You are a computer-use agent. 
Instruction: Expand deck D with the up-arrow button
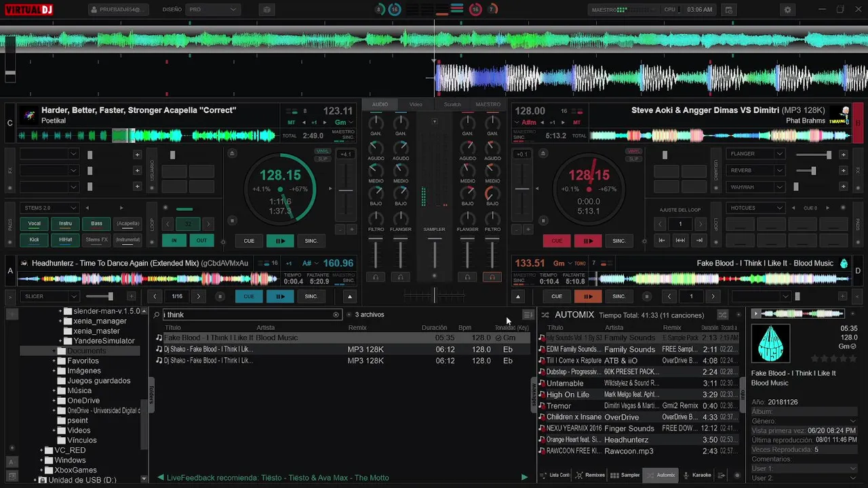(518, 296)
